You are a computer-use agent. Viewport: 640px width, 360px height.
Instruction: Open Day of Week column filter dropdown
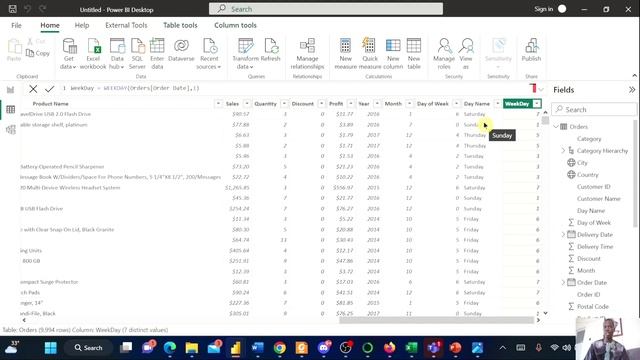coord(456,104)
